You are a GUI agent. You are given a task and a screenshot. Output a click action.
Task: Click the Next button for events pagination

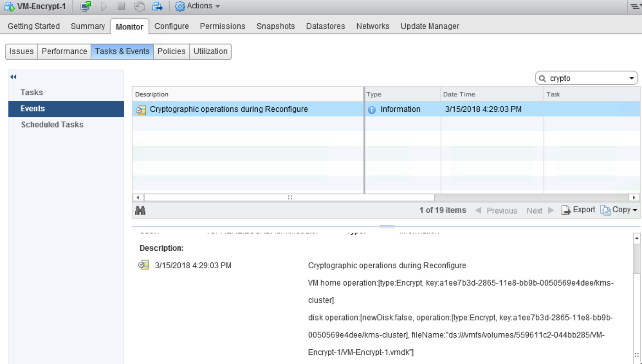(535, 210)
